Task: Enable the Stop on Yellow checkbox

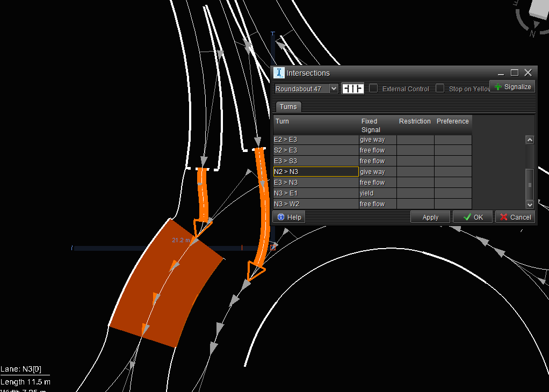Action: click(439, 89)
